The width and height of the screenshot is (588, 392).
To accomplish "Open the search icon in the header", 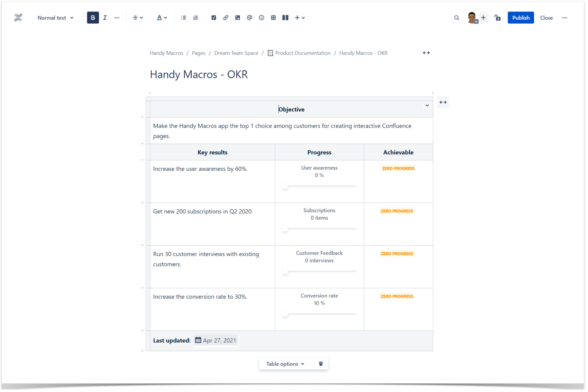I will tap(456, 18).
